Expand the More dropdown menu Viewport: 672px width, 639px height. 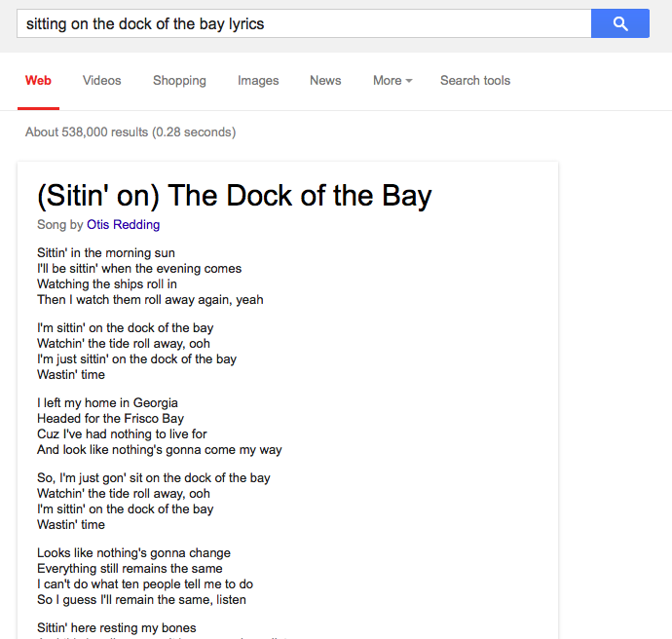tap(392, 81)
